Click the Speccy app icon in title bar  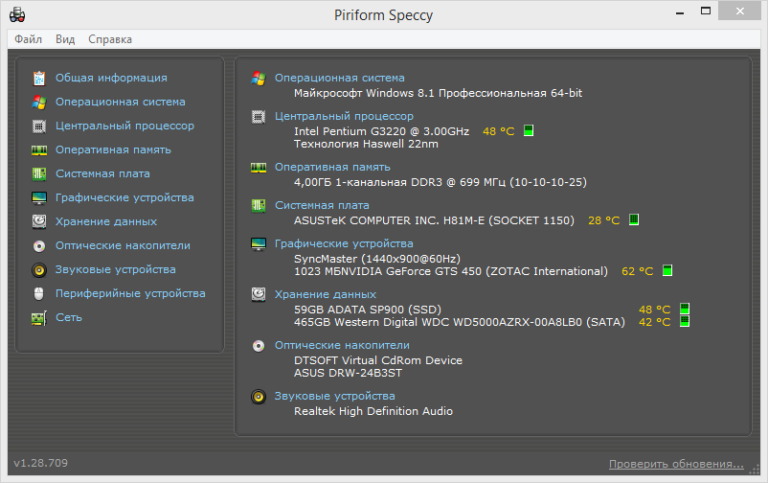pos(18,14)
